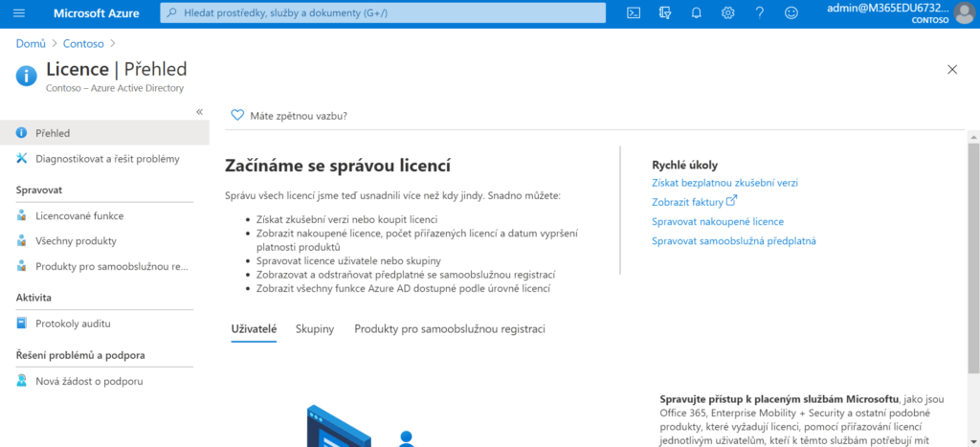Click Získat bezplatnou zkušební verzi link
Screen dimensions: 980x447
725,183
